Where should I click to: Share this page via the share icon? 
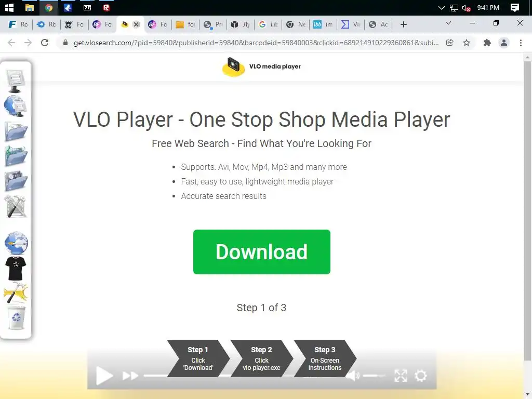click(x=449, y=43)
